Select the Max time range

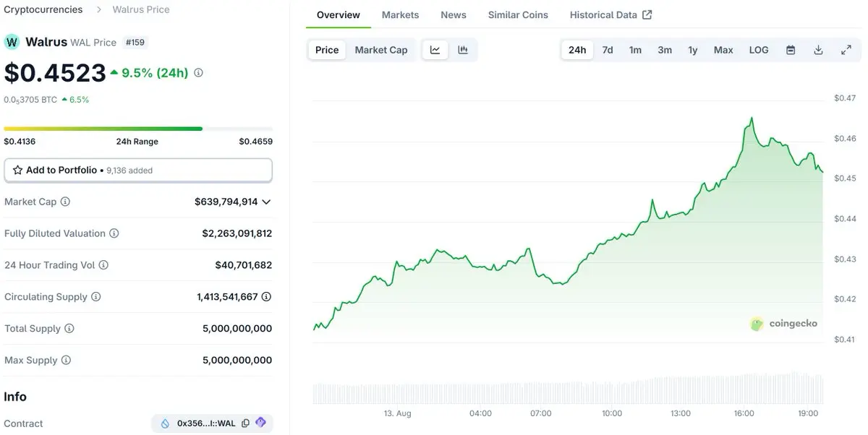tap(723, 50)
